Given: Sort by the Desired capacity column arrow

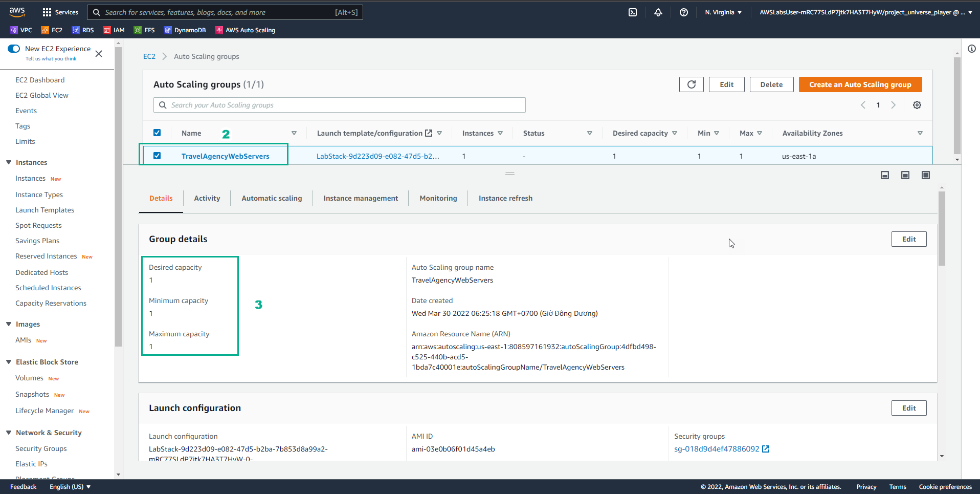Looking at the screenshot, I should click(675, 133).
